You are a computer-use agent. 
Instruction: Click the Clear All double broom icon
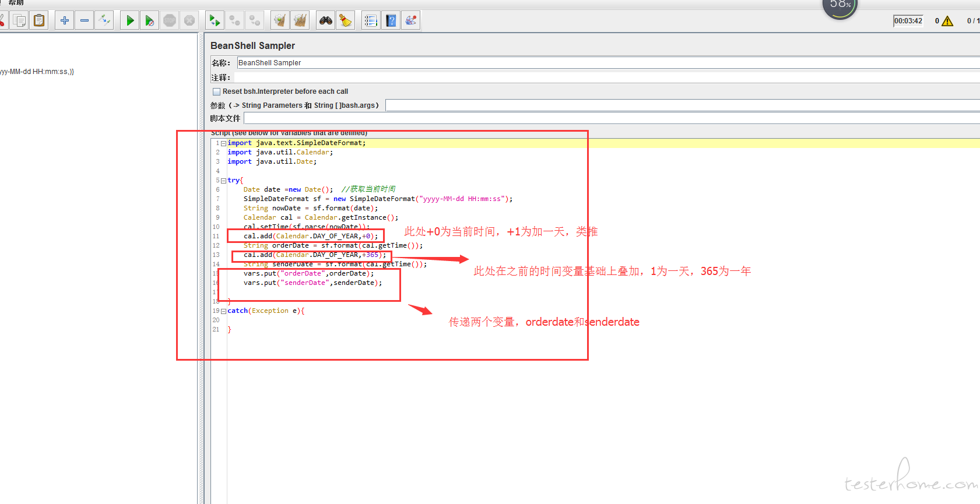(x=300, y=20)
